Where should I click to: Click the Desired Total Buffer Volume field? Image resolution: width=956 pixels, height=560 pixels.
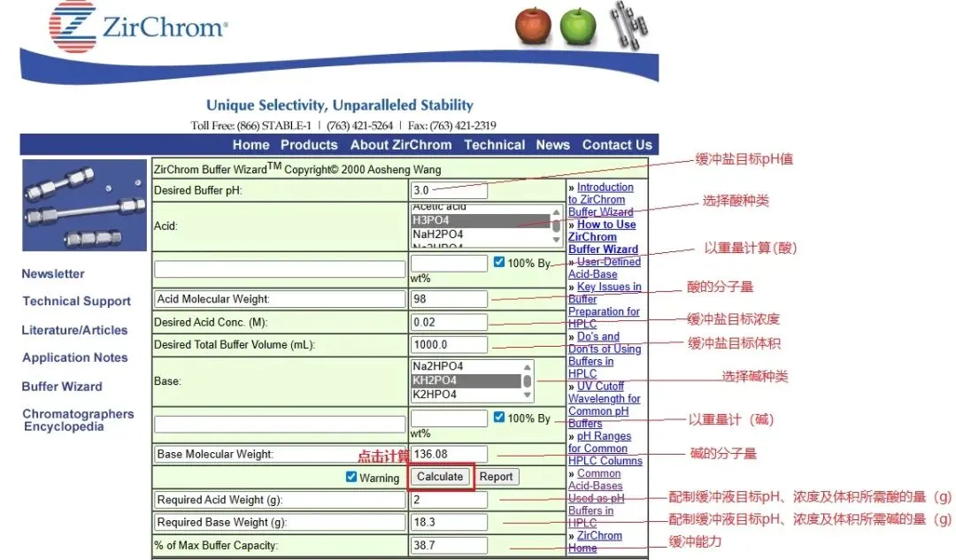coord(449,344)
